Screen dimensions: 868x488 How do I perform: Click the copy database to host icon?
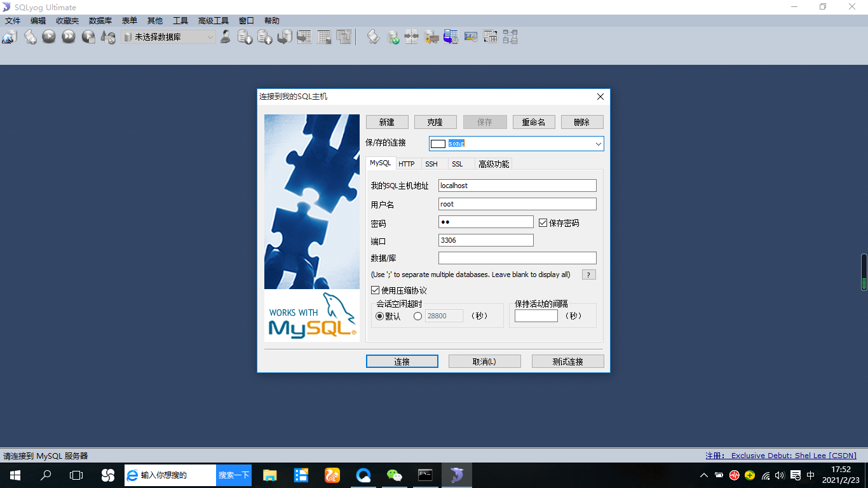pyautogui.click(x=285, y=37)
